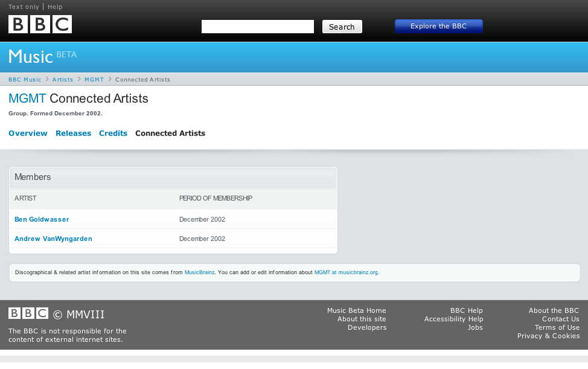This screenshot has width=588, height=369.
Task: Click the BBC logo in the header
Action: point(40,24)
